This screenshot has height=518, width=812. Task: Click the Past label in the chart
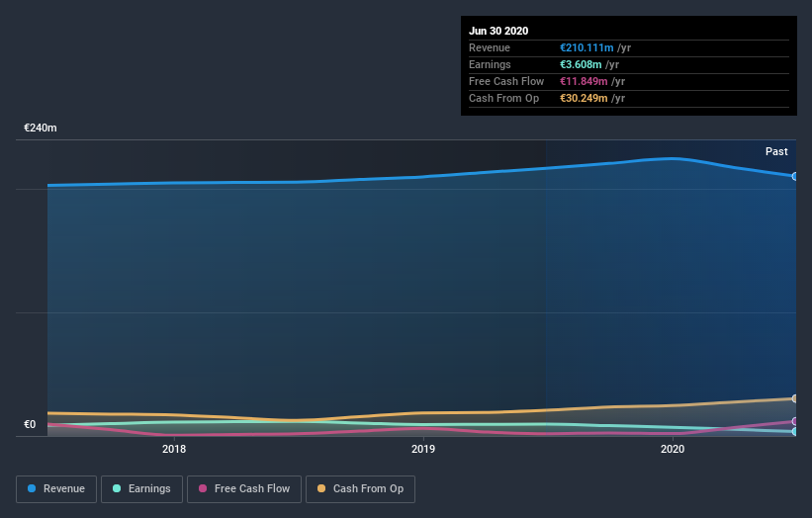pos(776,151)
